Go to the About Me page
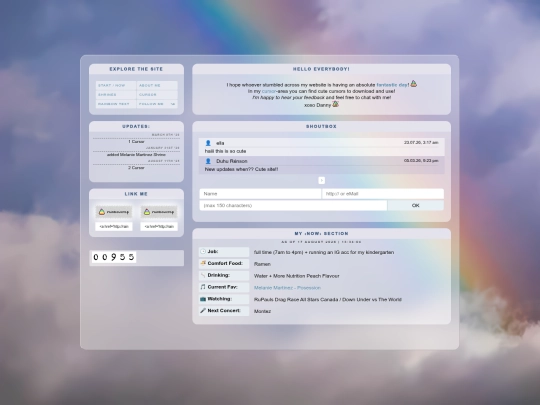540x405 pixels. (x=157, y=85)
